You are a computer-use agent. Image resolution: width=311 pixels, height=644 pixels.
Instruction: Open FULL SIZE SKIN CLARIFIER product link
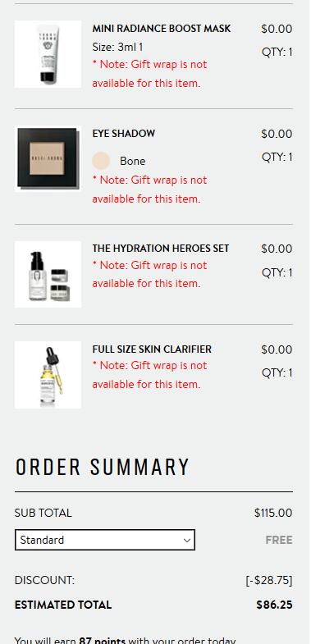(152, 349)
